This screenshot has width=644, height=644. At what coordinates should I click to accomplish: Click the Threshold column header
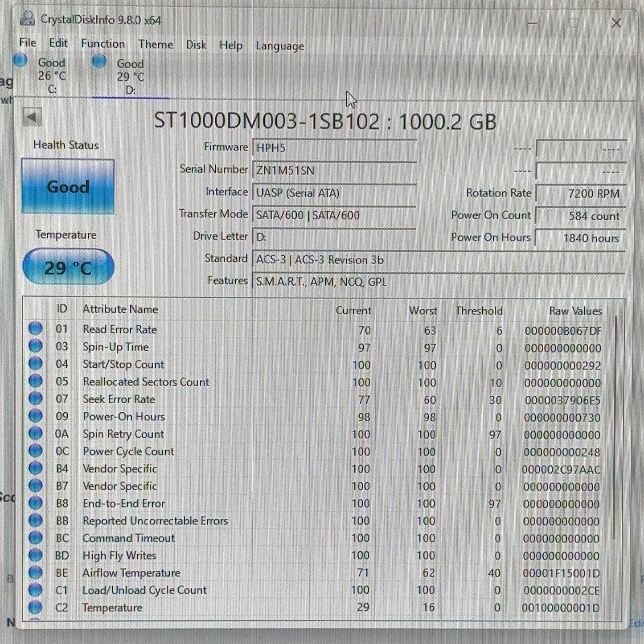(479, 311)
